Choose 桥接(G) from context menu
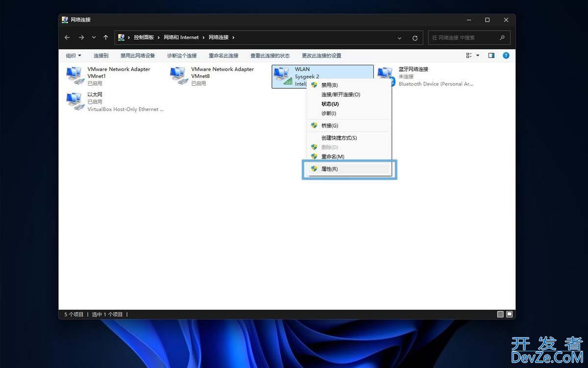The image size is (588, 368). tap(348, 126)
